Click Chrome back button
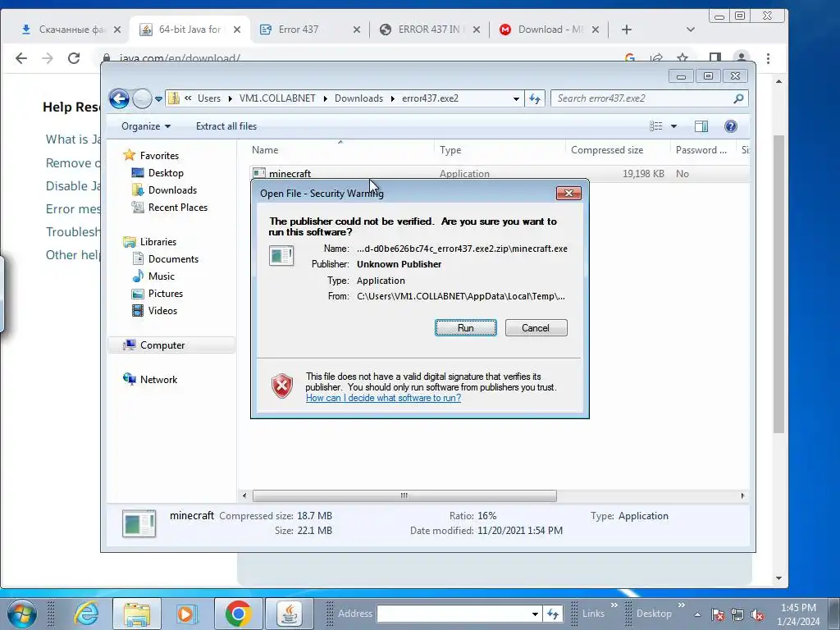 pos(21,58)
